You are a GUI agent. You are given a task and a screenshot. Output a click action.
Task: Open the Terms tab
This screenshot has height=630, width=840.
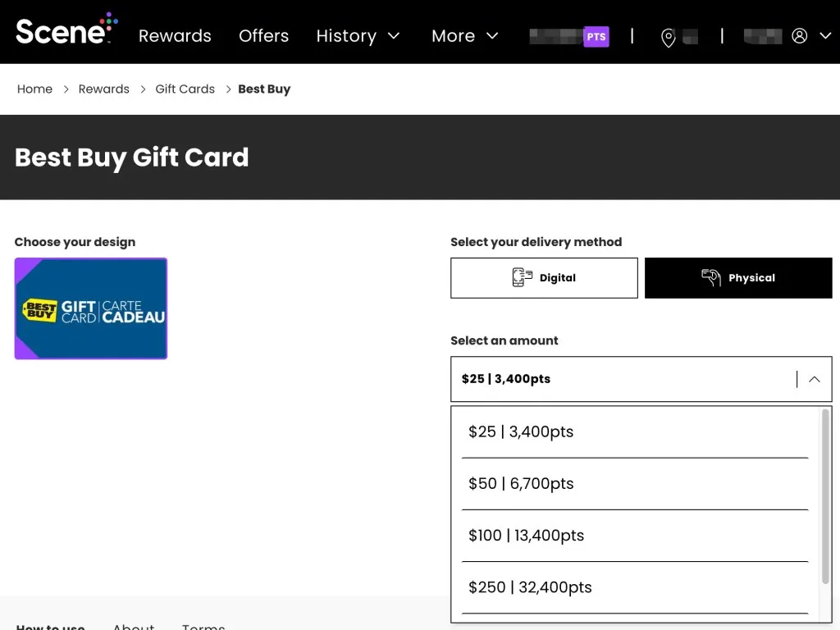point(203,626)
